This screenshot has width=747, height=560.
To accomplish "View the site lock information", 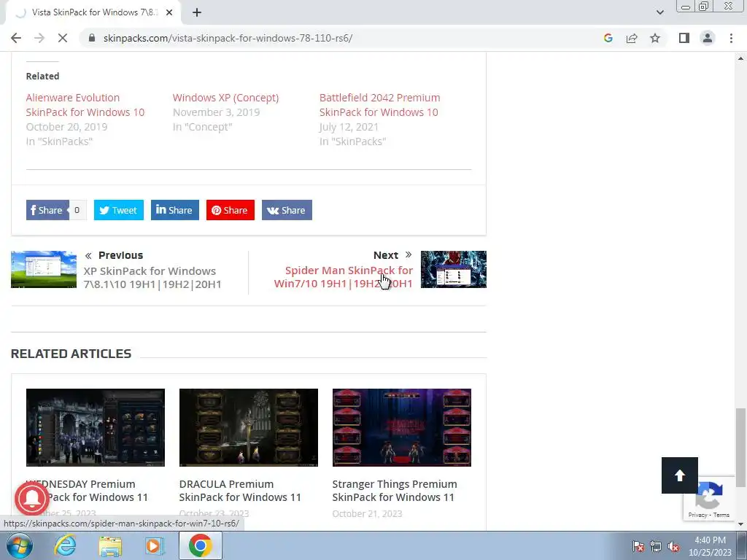I will (x=92, y=38).
